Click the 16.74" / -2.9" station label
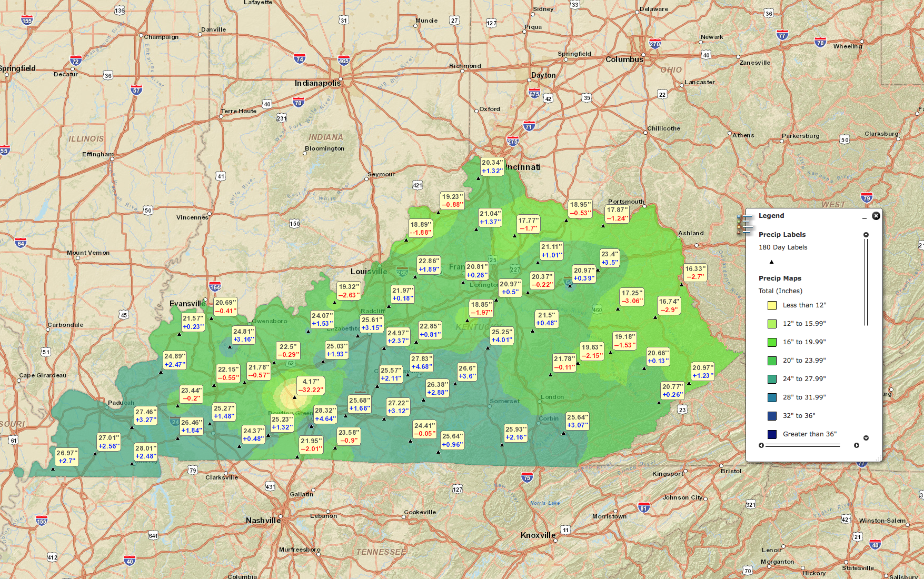 (x=669, y=306)
